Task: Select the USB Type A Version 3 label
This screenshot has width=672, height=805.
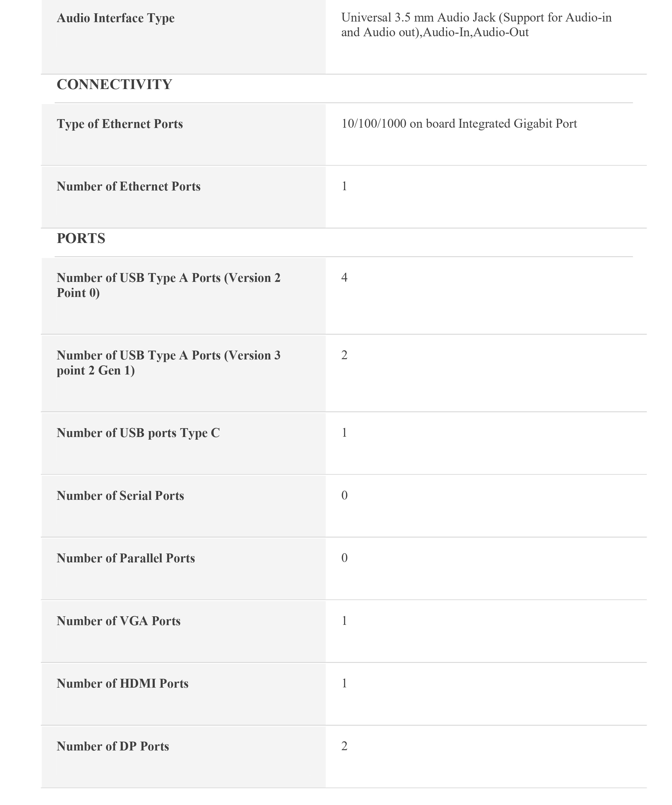Action: [168, 363]
